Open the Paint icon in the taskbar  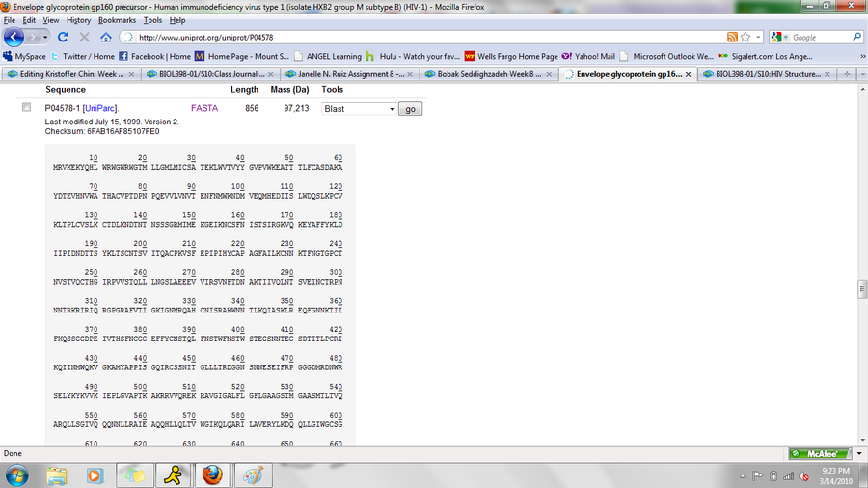coord(251,474)
